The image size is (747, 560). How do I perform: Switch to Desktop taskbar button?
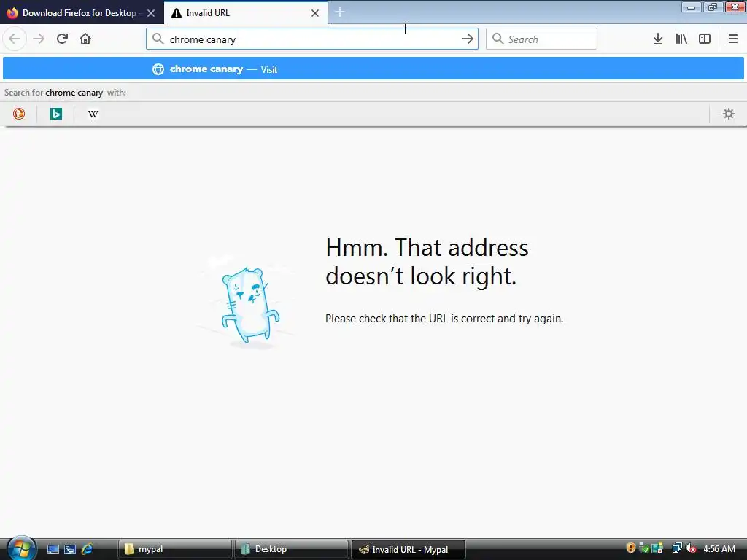coord(291,549)
